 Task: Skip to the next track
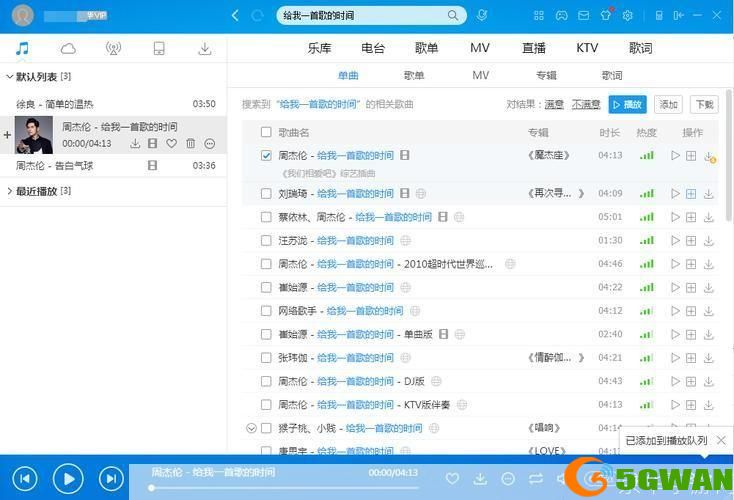pos(111,478)
